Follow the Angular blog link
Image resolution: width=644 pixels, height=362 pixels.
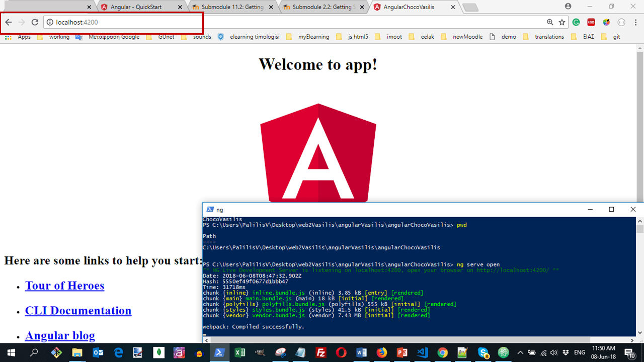pyautogui.click(x=60, y=335)
